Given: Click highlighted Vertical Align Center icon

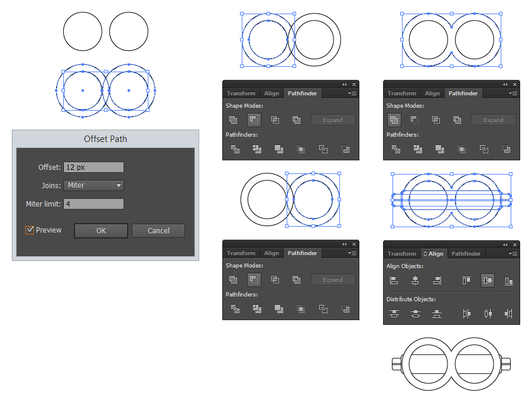Looking at the screenshot, I should [x=488, y=281].
